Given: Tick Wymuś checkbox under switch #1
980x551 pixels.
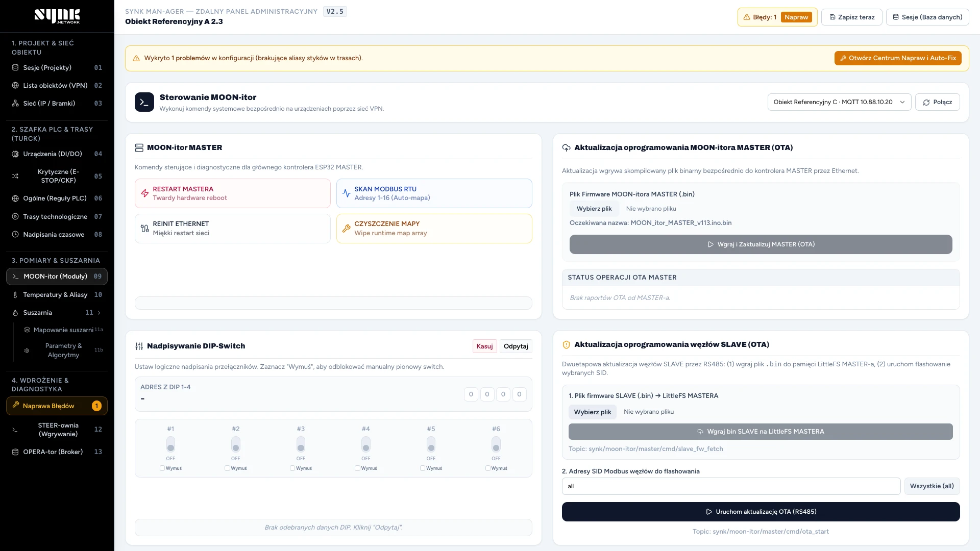Looking at the screenshot, I should click(162, 468).
